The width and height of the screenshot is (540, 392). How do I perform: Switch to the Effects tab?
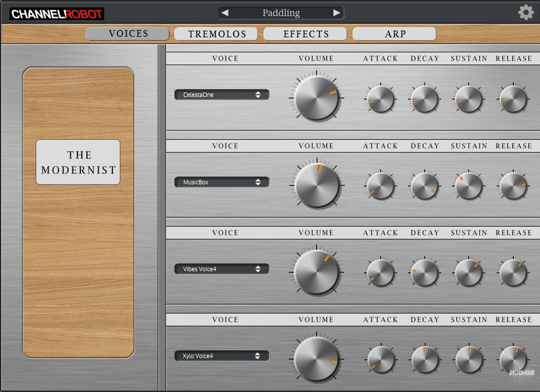pos(305,34)
